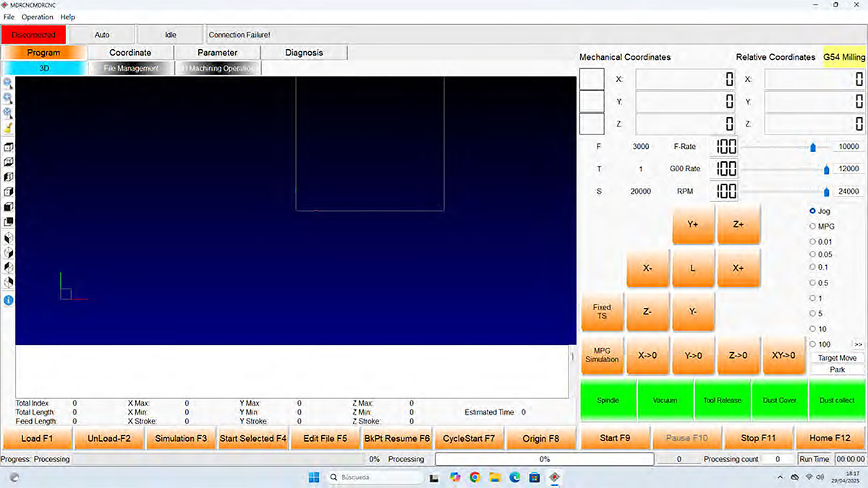
Task: Toggle the Tool Release button
Action: point(723,400)
